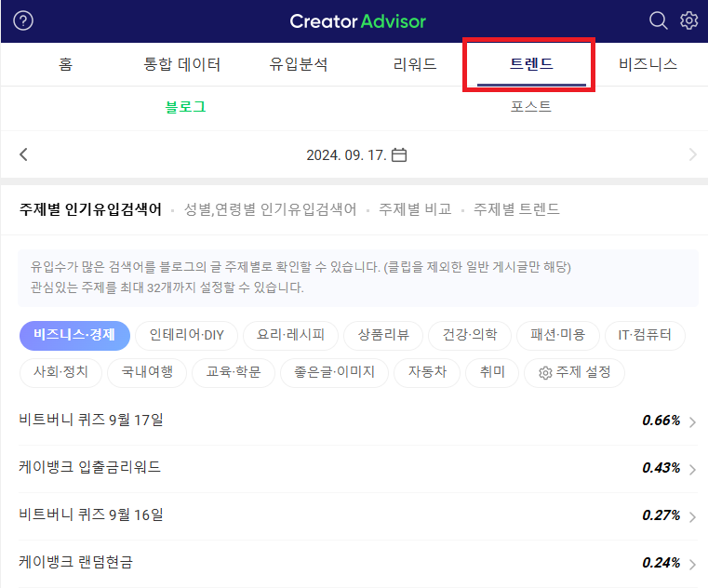Go to the previous date arrow
This screenshot has width=708, height=588.
(x=23, y=154)
